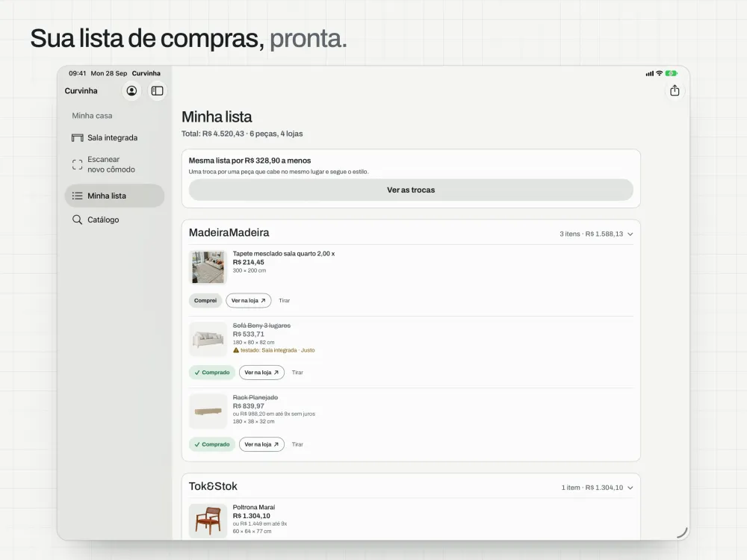Mark Tapete mesclado as Comprei

pyautogui.click(x=205, y=300)
